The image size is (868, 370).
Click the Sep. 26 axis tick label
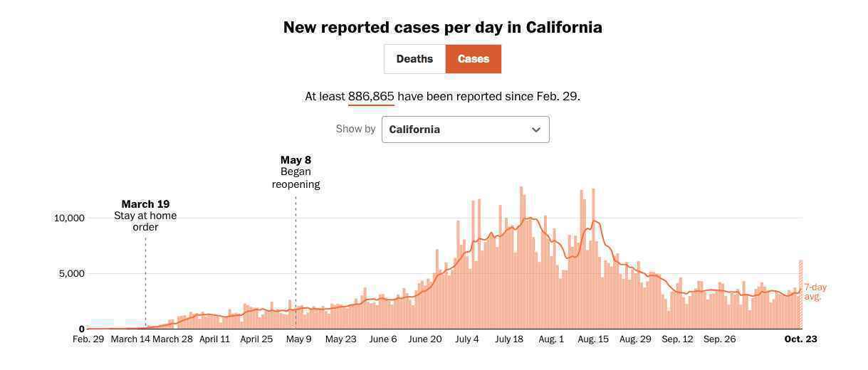tap(719, 339)
